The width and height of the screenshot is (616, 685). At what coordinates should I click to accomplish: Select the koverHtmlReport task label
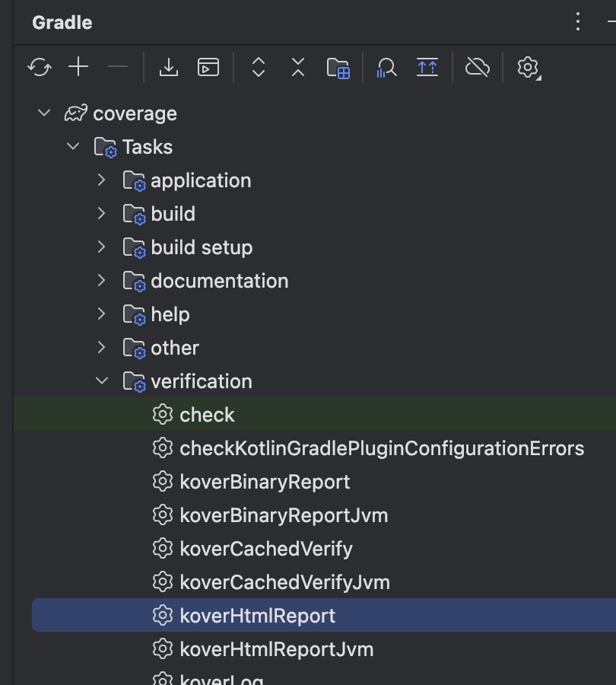coord(257,616)
